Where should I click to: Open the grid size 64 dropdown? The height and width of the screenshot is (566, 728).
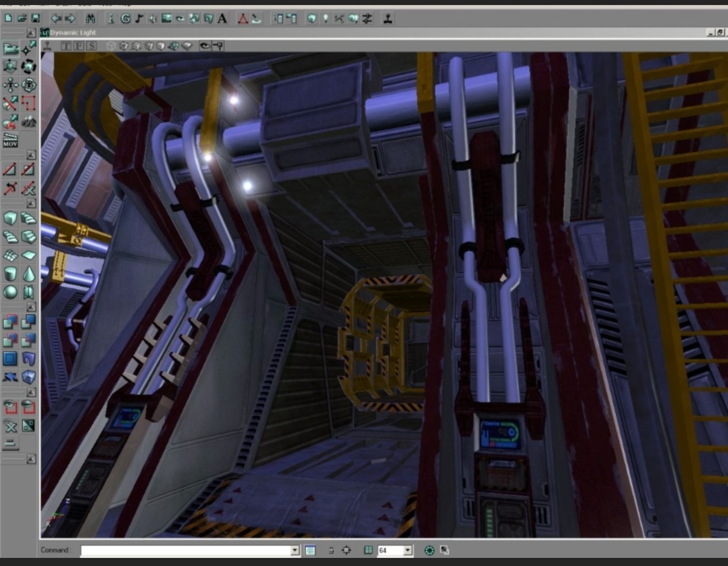(x=408, y=550)
